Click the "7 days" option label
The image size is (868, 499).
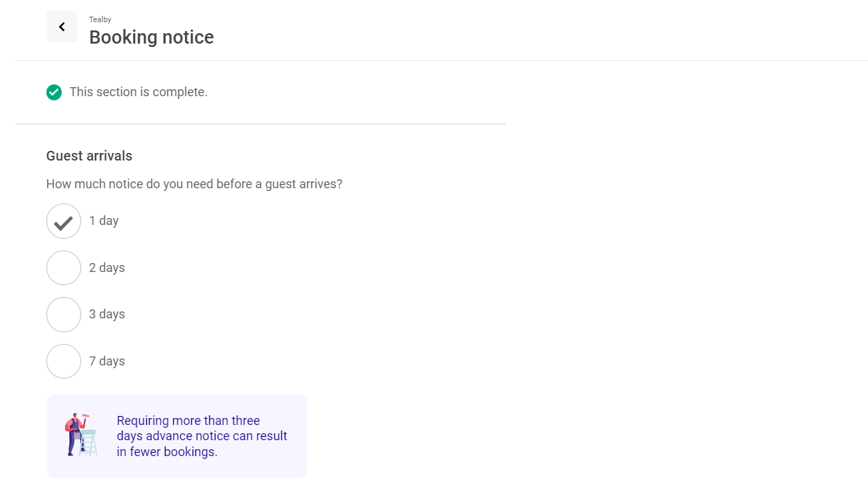[107, 361]
